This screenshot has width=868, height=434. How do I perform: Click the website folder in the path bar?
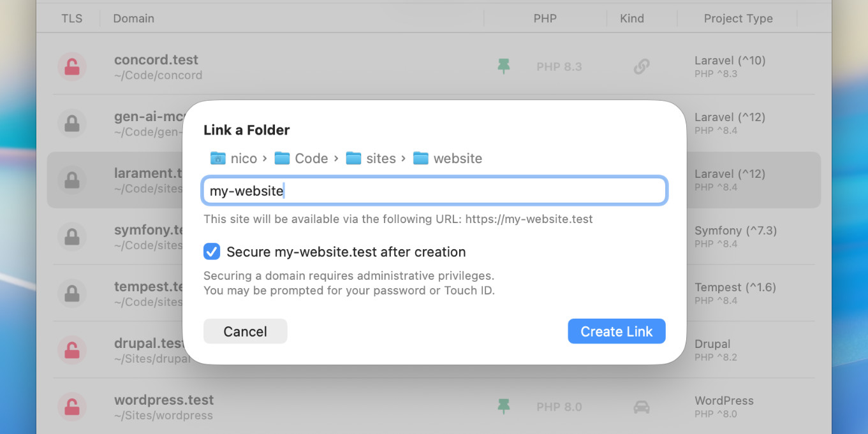coord(448,159)
